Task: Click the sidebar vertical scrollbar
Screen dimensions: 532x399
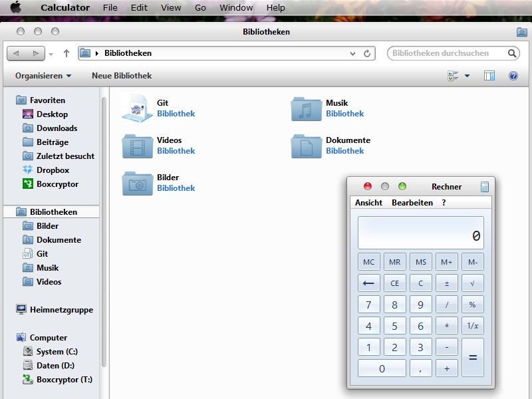Action: coord(104,232)
